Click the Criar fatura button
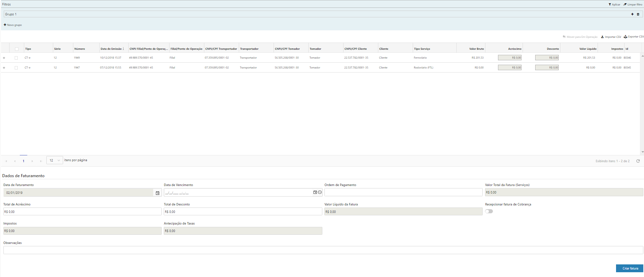 (629, 268)
